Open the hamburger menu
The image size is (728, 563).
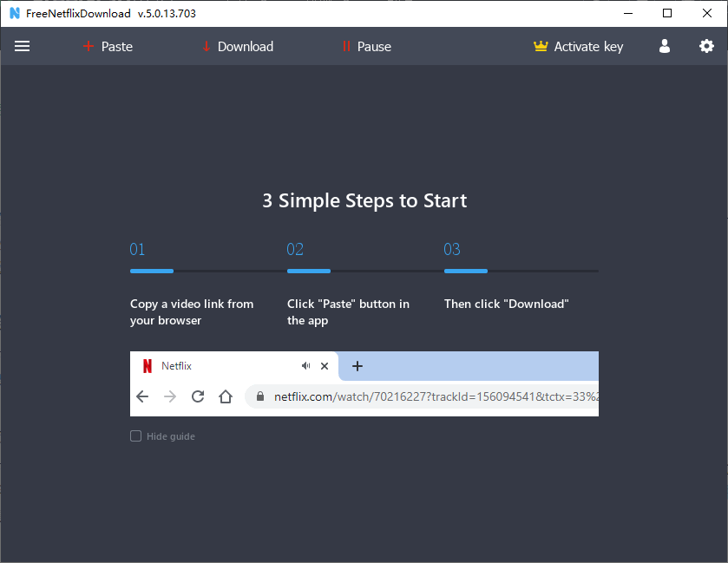[x=22, y=47]
